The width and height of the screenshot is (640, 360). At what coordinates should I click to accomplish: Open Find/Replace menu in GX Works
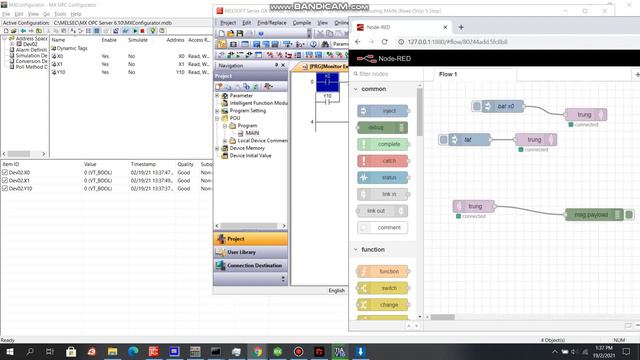[272, 23]
